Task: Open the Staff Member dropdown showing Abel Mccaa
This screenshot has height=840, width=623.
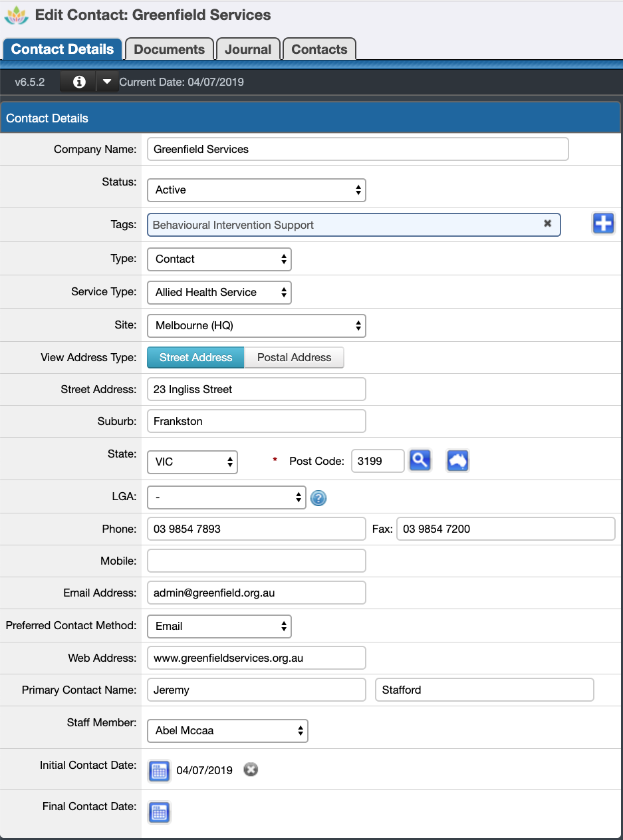Action: [227, 730]
